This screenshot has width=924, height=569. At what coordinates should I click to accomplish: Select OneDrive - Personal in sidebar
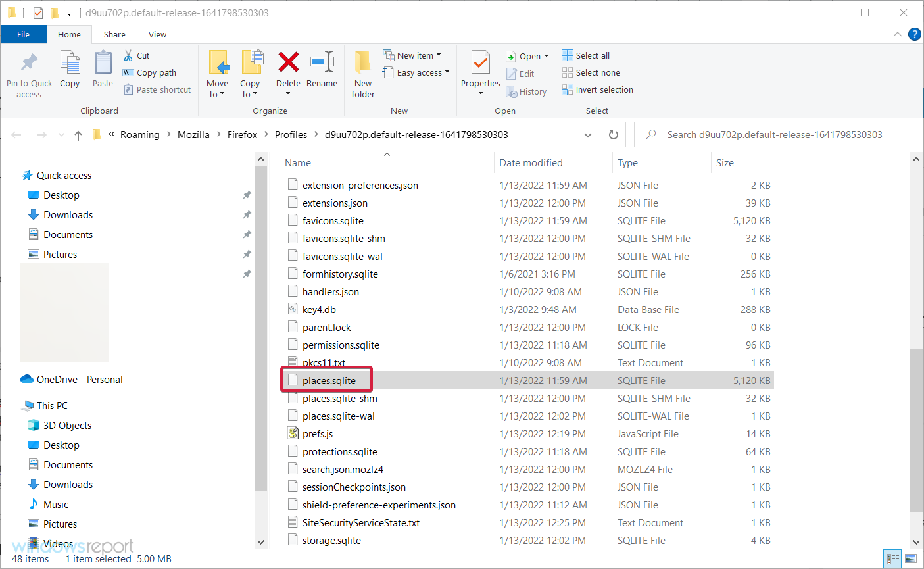[80, 380]
